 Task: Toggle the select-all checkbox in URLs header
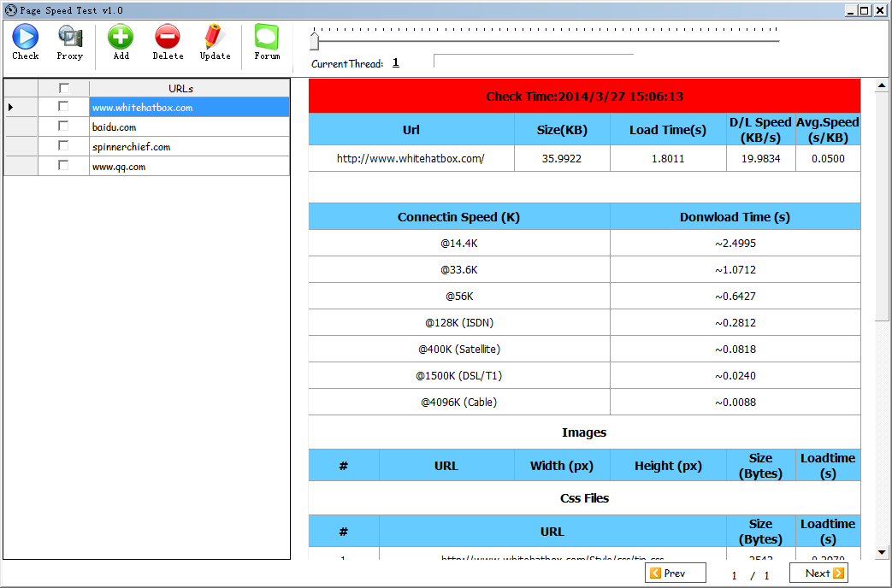(x=63, y=88)
